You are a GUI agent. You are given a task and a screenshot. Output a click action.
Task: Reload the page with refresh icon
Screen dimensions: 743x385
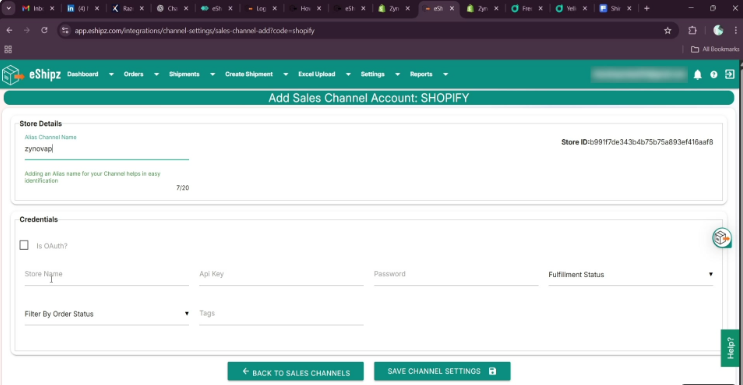coord(44,30)
